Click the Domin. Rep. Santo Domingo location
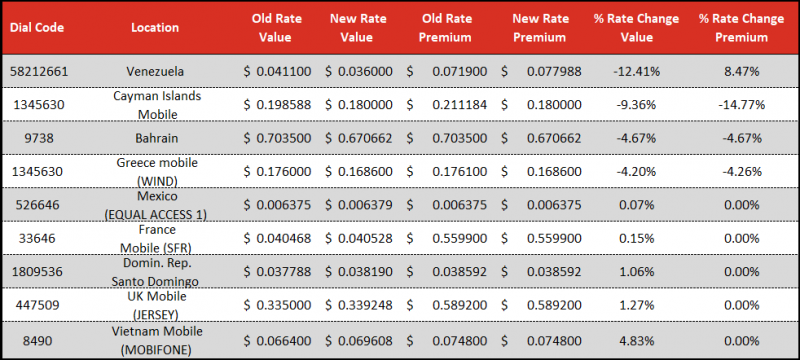This screenshot has height=360, width=800. coord(155,272)
